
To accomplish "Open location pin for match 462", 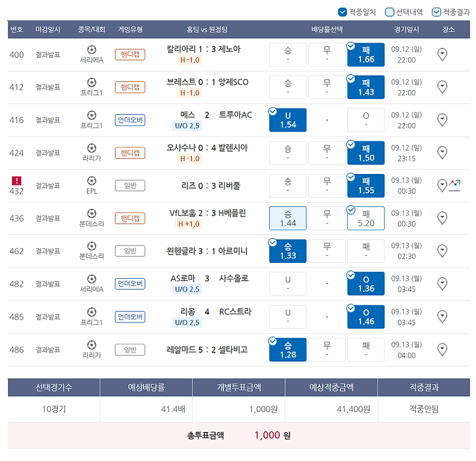I will click(442, 251).
